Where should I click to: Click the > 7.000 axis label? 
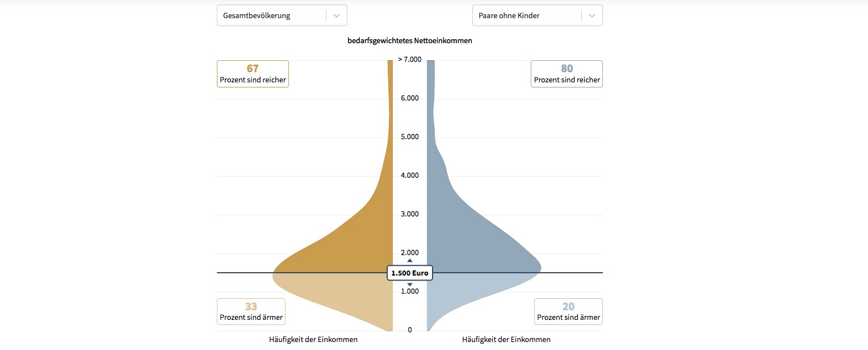point(409,60)
